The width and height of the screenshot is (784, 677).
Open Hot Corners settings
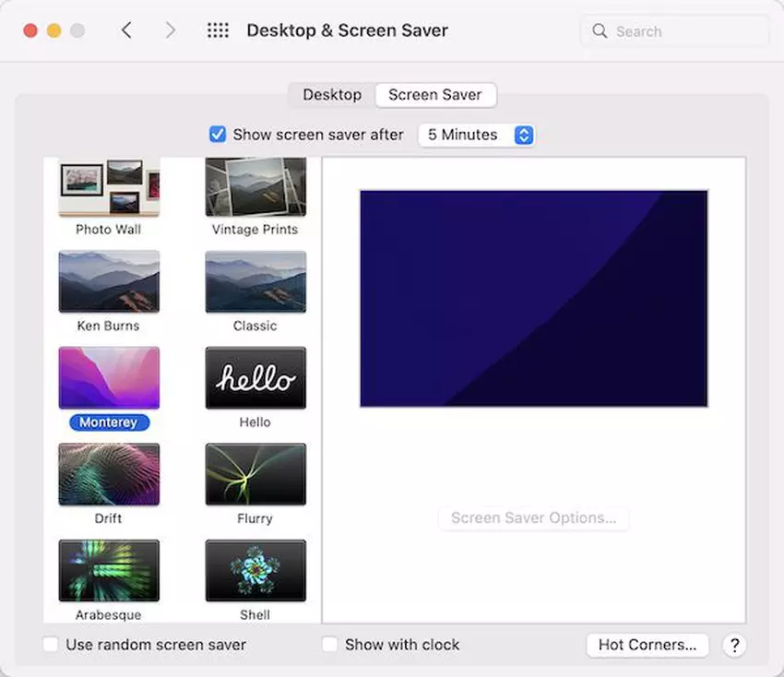[x=647, y=645]
